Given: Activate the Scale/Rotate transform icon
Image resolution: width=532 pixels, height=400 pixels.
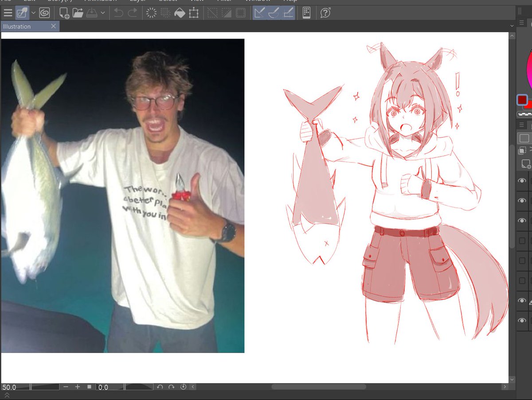Looking at the screenshot, I should [x=193, y=13].
